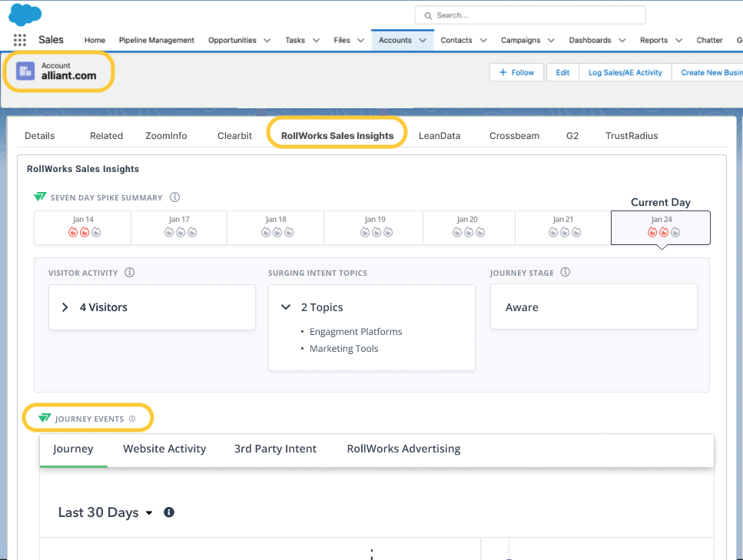Image resolution: width=743 pixels, height=560 pixels.
Task: Go to the Home nav item
Action: point(95,40)
